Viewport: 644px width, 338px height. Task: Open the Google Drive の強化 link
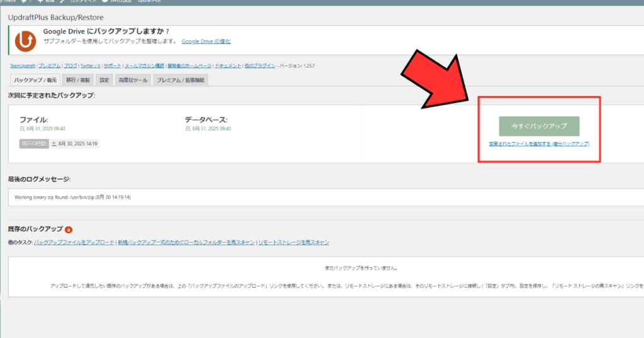[x=206, y=41]
